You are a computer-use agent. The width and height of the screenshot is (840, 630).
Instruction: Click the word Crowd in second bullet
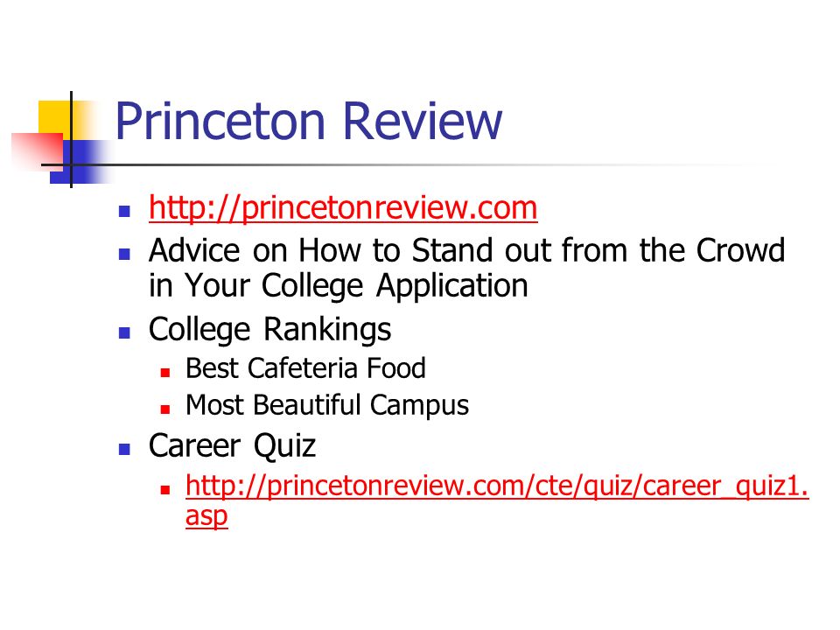[x=740, y=250]
